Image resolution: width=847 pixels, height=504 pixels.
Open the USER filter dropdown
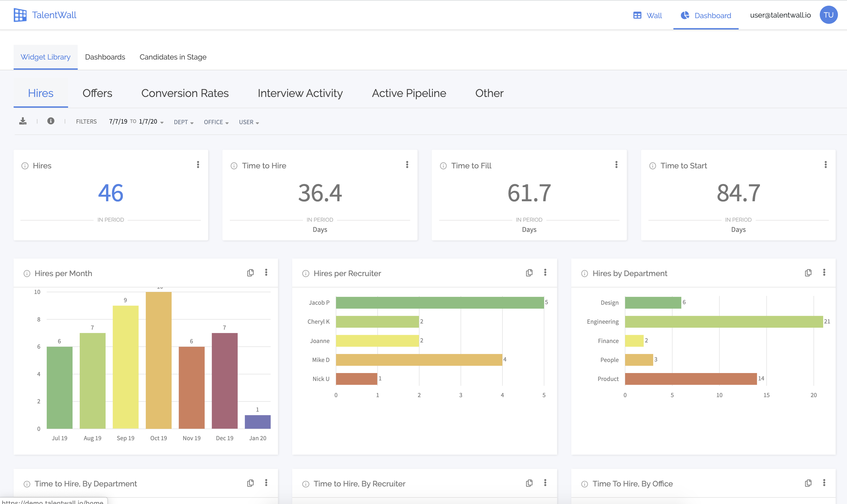(x=249, y=122)
